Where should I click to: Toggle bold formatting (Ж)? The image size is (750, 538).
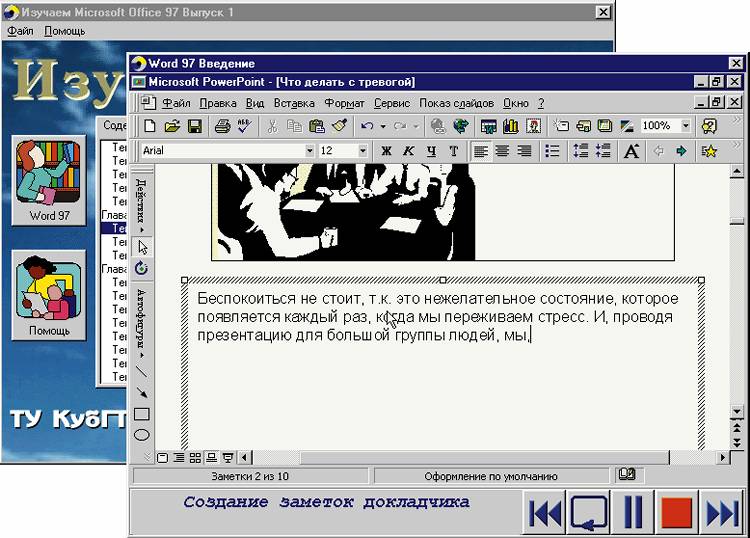[386, 151]
